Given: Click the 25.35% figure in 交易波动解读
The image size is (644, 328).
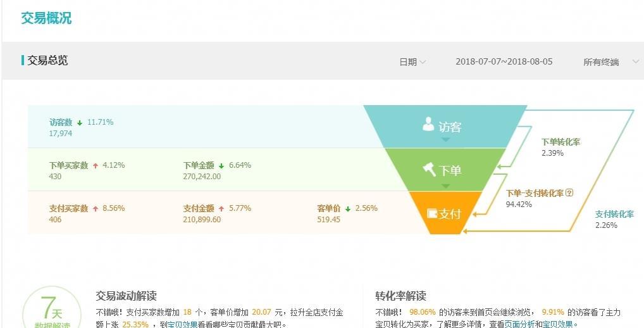Looking at the screenshot, I should pos(135,324).
